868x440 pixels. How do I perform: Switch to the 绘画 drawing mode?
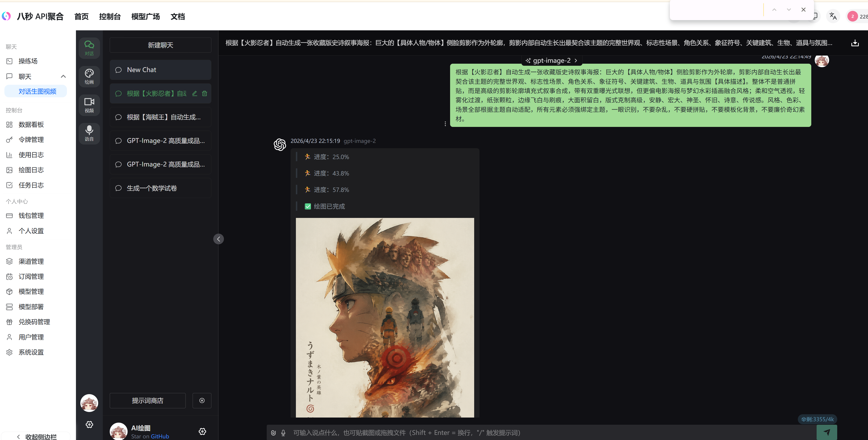pos(89,76)
